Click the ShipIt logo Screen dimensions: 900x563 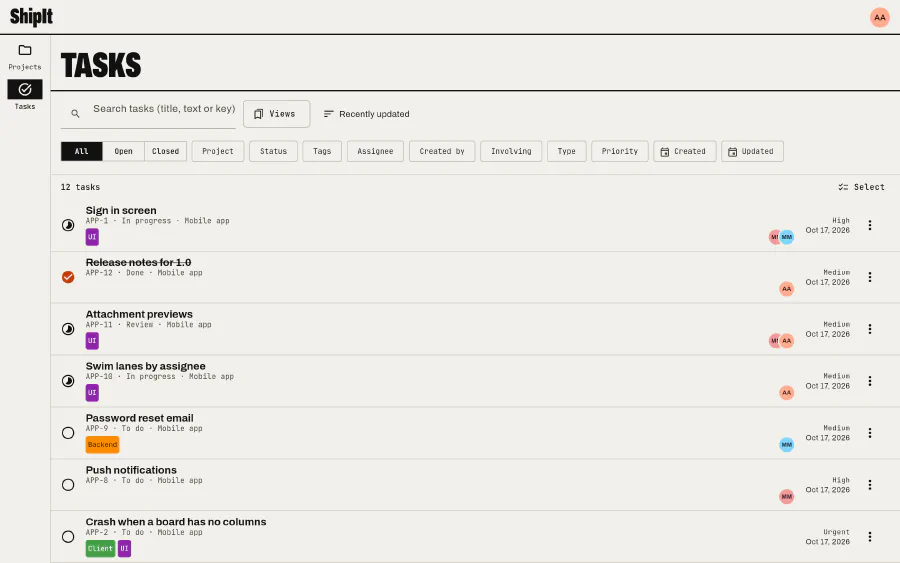click(x=31, y=17)
